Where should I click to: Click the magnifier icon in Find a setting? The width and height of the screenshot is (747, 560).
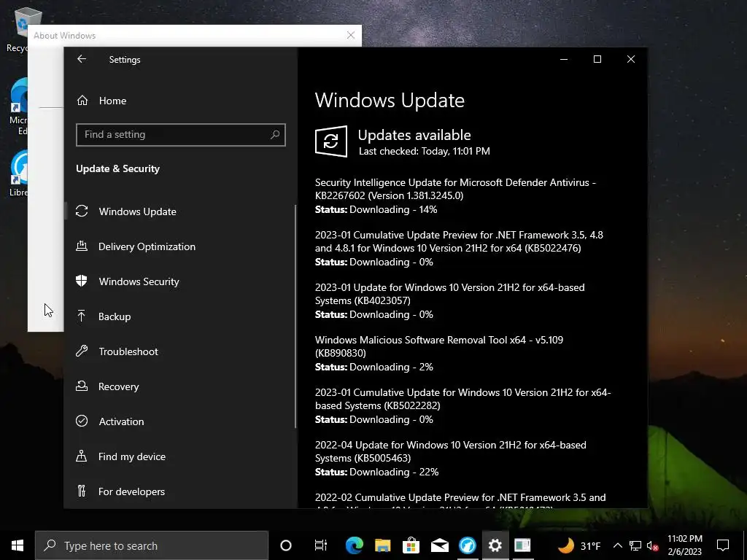(x=275, y=135)
